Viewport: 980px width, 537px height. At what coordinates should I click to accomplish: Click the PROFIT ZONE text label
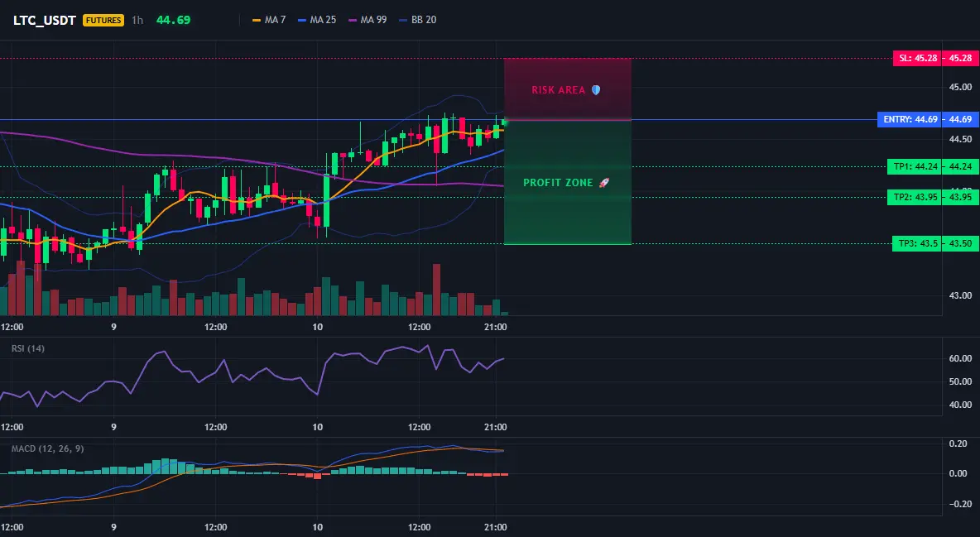click(x=558, y=183)
